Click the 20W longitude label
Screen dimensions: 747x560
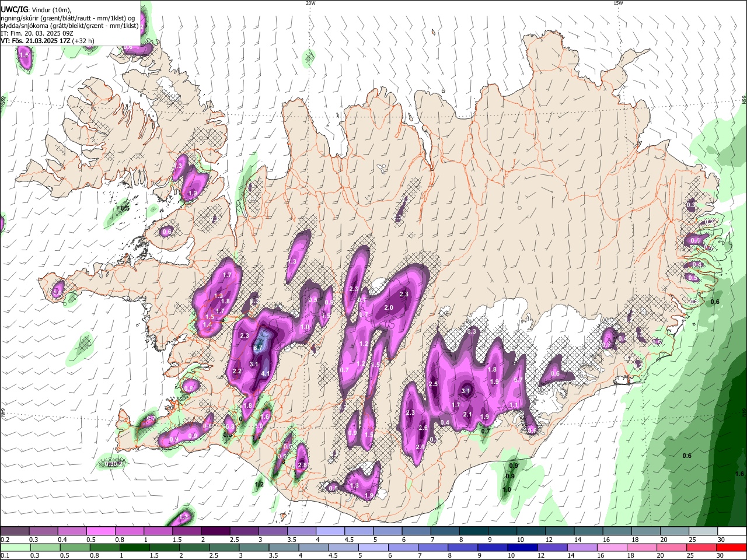[x=310, y=3]
